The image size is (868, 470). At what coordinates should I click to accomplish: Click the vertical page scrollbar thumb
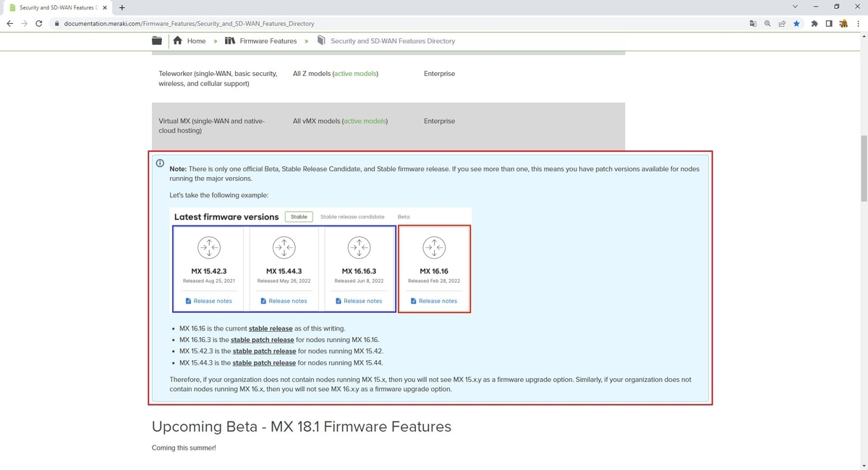coord(862,168)
